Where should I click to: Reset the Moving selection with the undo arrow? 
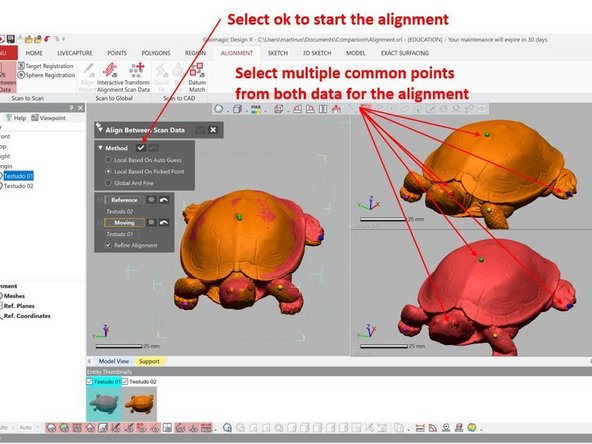coord(163,222)
